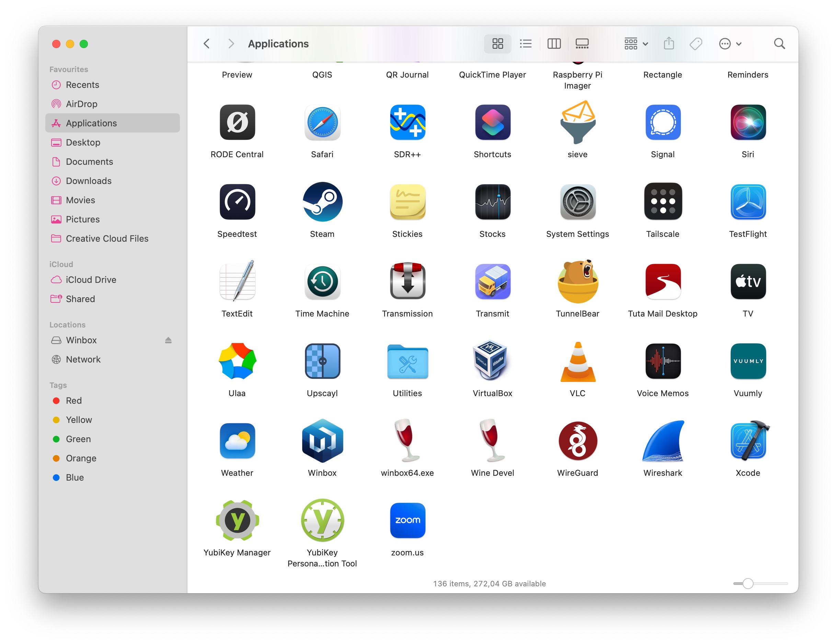The image size is (837, 644).
Task: Switch to gallery view
Action: pos(582,44)
